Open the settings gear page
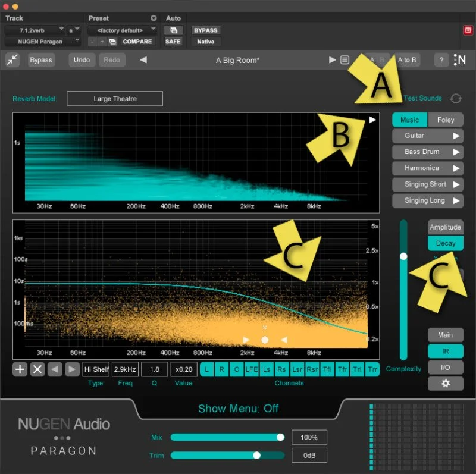This screenshot has width=476, height=474. [445, 384]
